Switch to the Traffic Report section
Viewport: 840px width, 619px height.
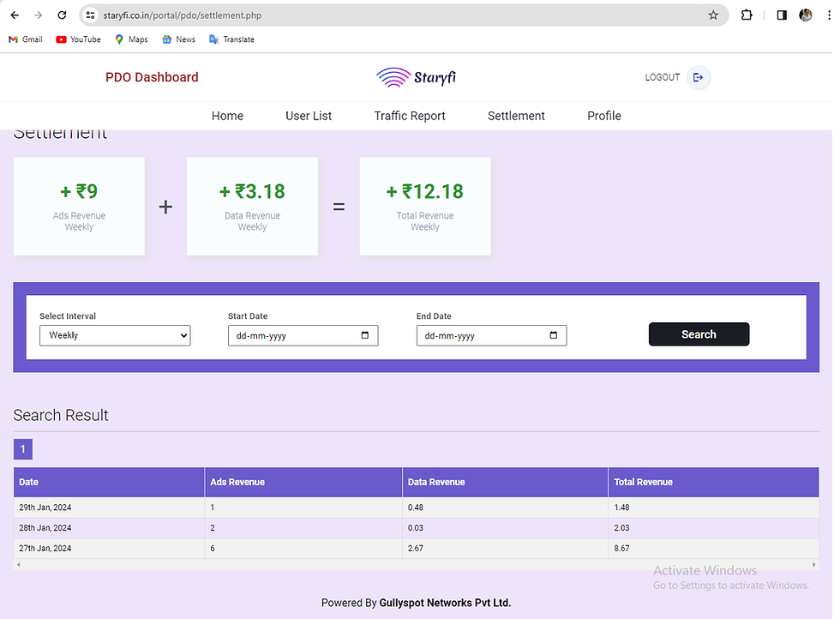[410, 116]
